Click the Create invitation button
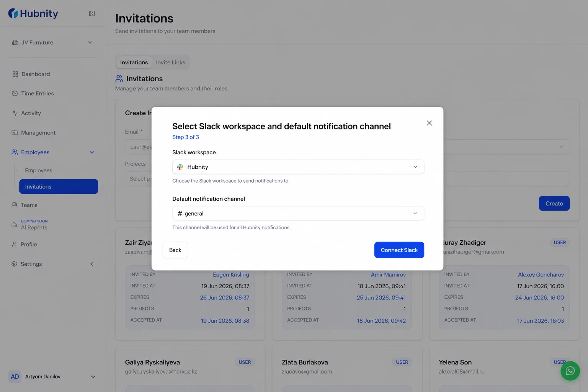588x392 pixels. tap(554, 203)
